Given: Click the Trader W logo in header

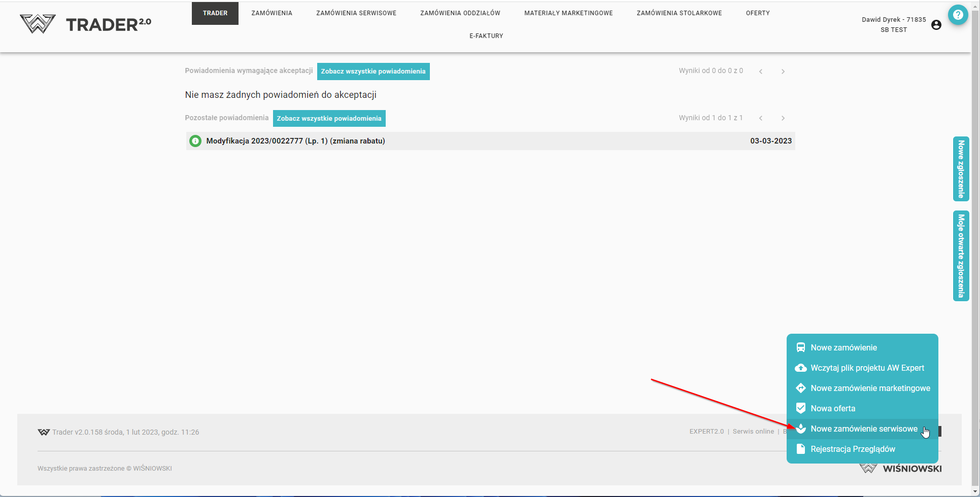Looking at the screenshot, I should pyautogui.click(x=38, y=24).
